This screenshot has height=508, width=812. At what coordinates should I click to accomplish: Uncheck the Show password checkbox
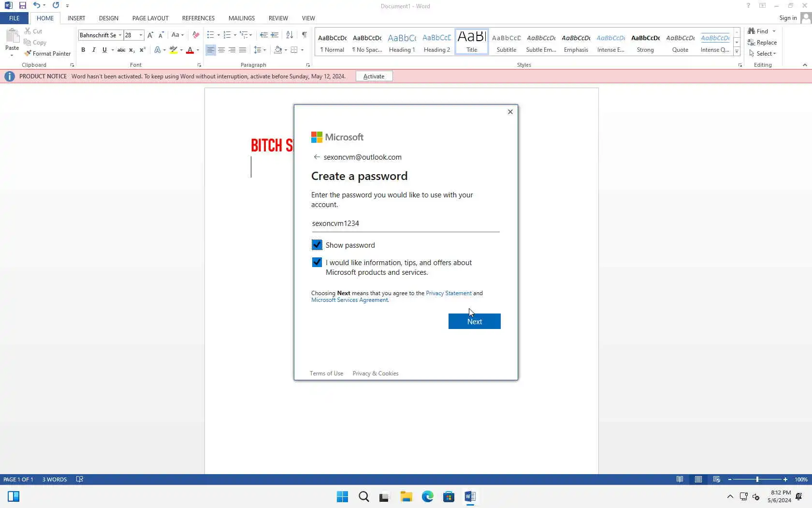(317, 245)
